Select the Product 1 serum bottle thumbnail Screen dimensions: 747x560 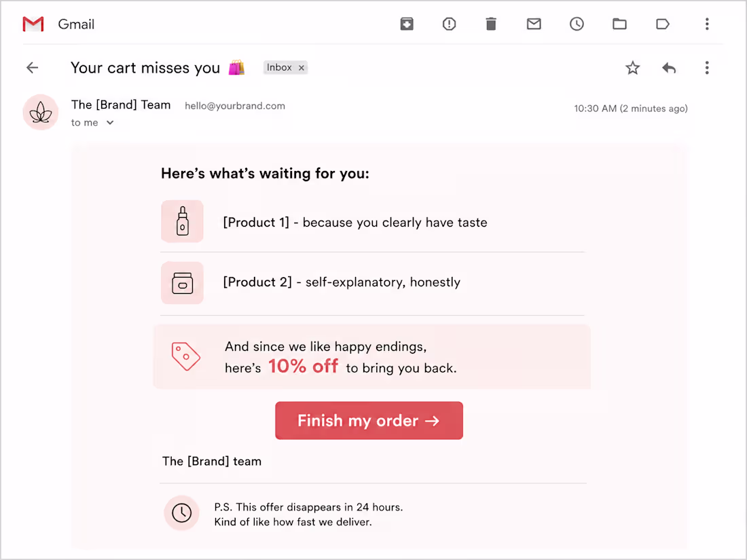(x=182, y=221)
